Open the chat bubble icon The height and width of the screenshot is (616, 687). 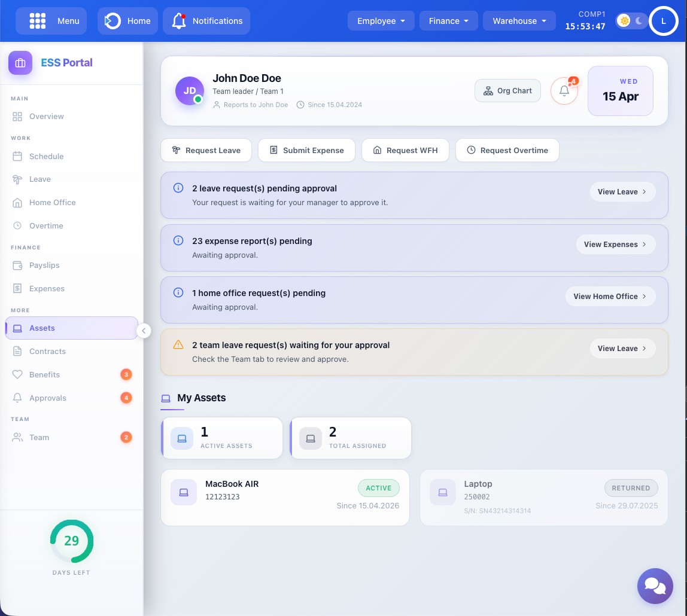click(655, 585)
